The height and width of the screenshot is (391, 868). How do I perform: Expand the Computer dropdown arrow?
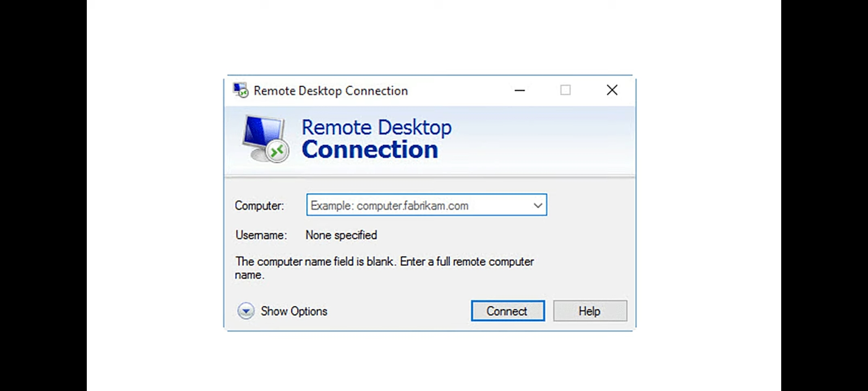(x=538, y=205)
